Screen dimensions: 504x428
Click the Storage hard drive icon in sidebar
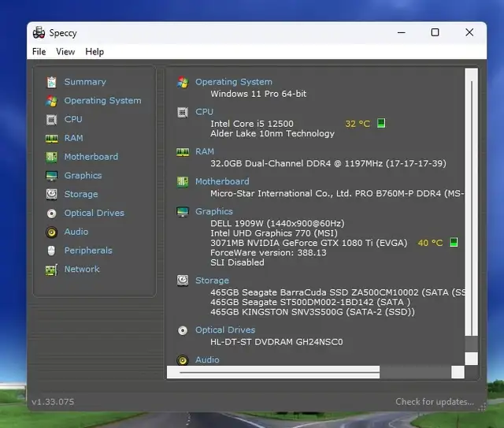click(51, 195)
